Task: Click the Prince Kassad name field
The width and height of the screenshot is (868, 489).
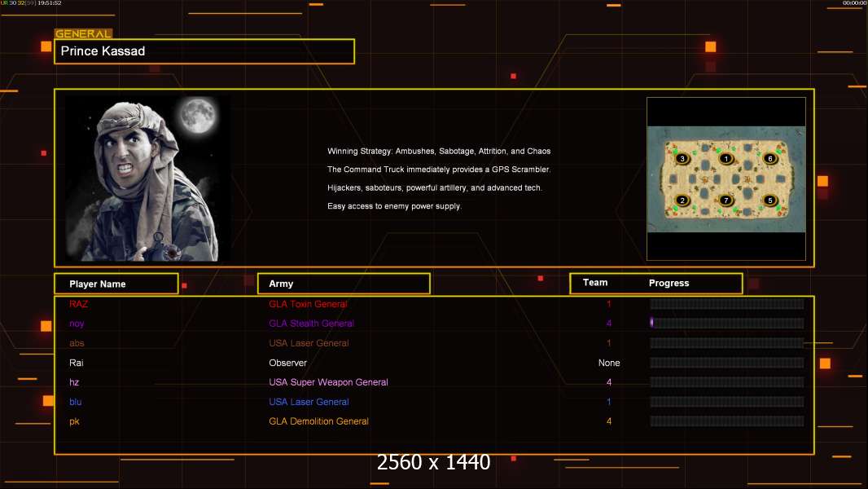Action: pyautogui.click(x=204, y=51)
